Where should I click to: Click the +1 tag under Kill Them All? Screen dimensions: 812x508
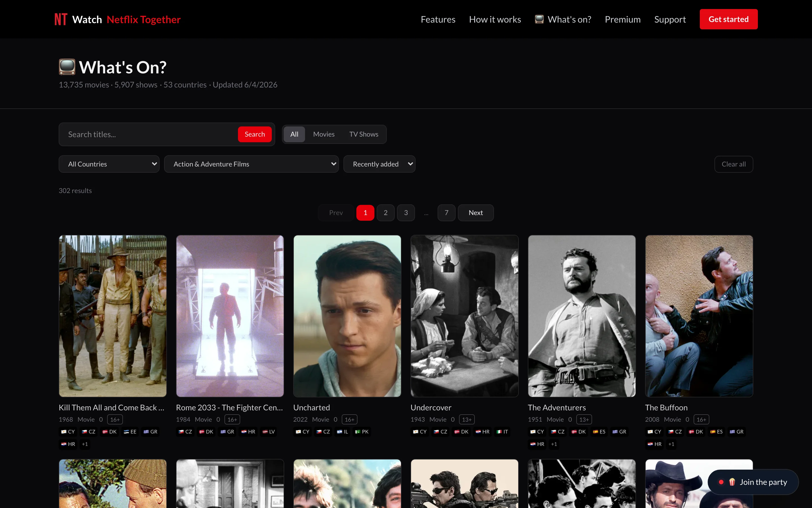(85, 444)
